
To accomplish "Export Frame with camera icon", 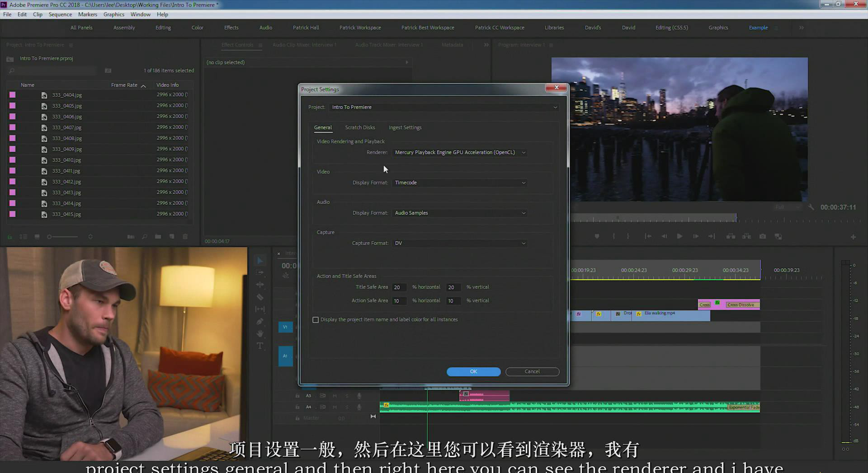I will tap(763, 236).
